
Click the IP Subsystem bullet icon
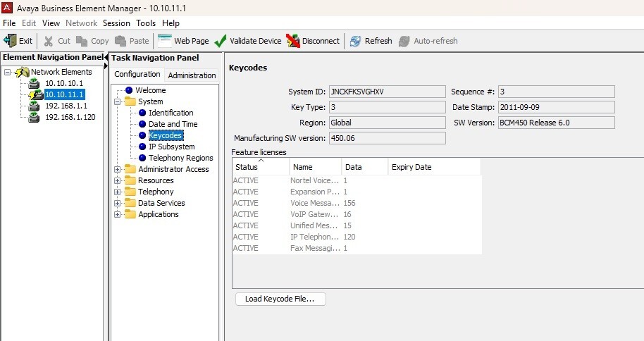tap(142, 147)
